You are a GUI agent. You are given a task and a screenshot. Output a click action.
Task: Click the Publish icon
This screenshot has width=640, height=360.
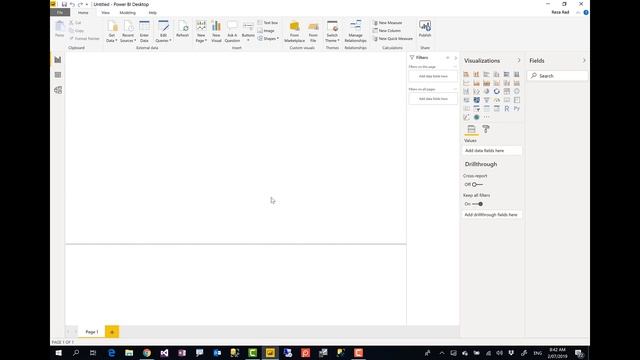point(425,29)
